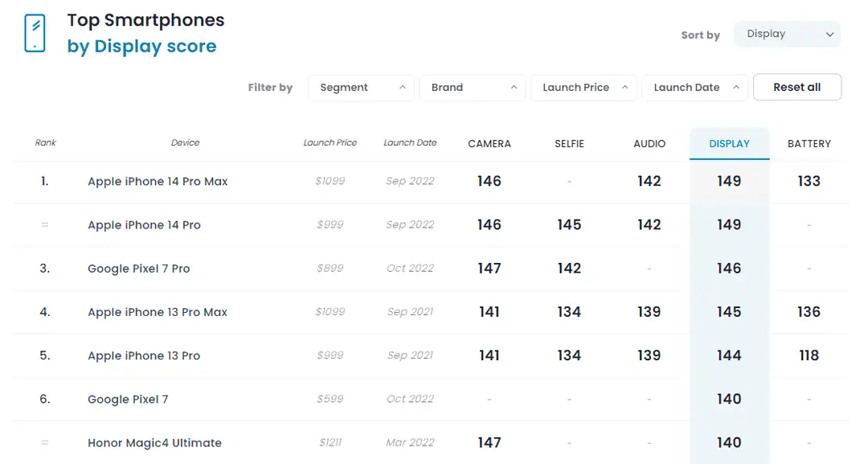Open Honor Magic4 Ultimate entry
The image size is (868, 464).
pos(154,443)
